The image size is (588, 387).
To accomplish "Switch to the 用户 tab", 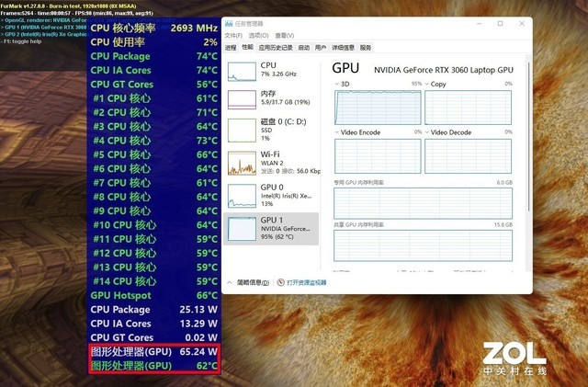I will 321,48.
